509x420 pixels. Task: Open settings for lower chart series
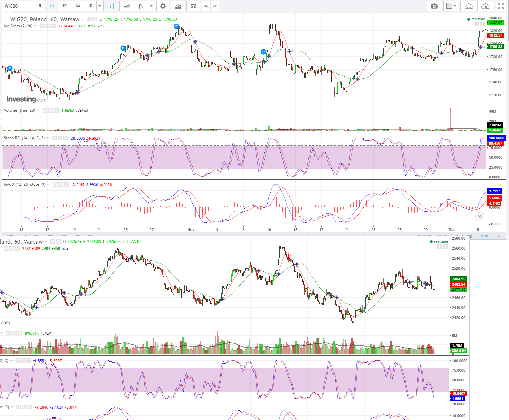click(58, 242)
